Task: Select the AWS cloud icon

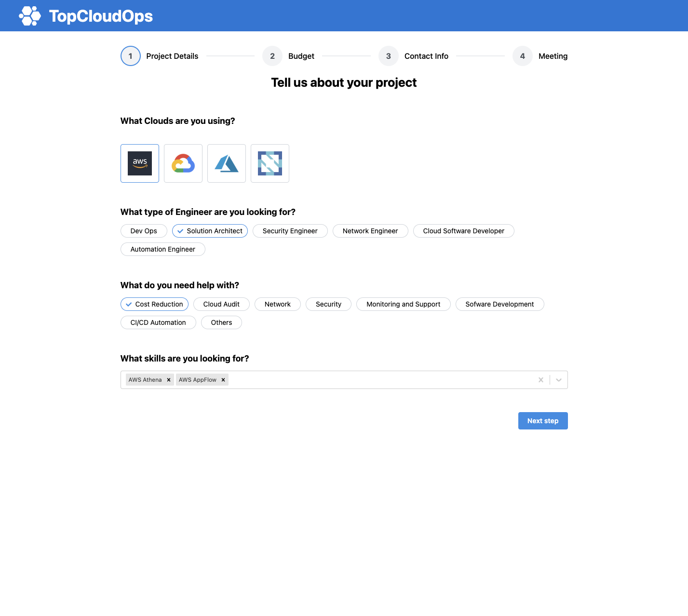Action: 139,163
